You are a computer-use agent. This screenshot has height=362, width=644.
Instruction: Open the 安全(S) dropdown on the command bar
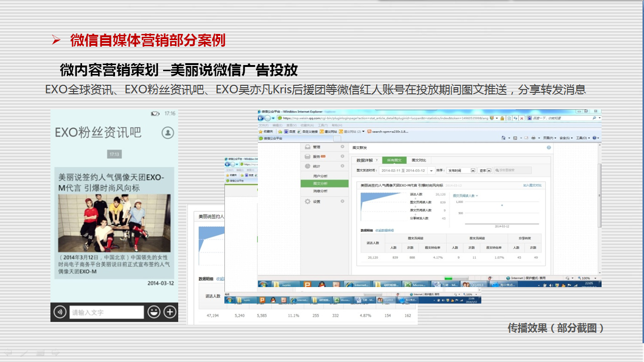565,138
